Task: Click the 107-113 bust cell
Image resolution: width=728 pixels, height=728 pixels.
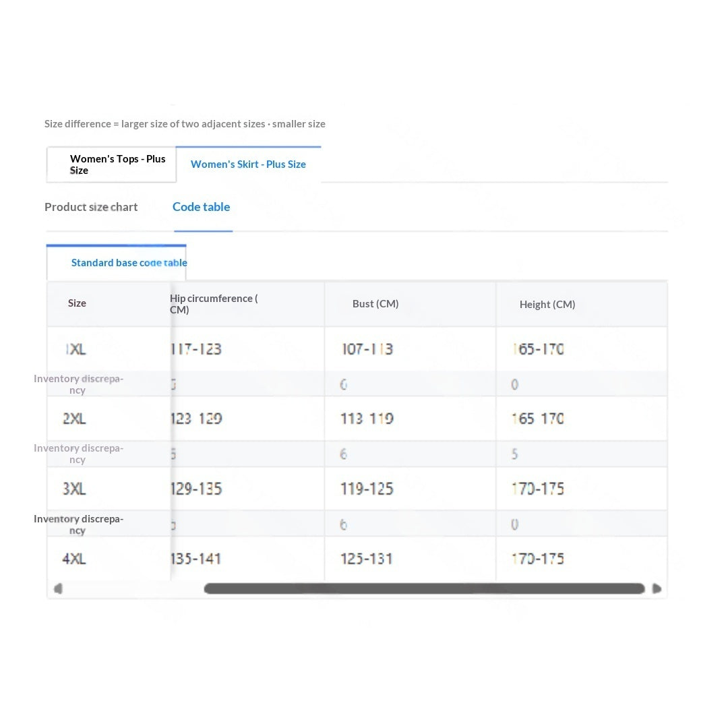Action: 367,349
